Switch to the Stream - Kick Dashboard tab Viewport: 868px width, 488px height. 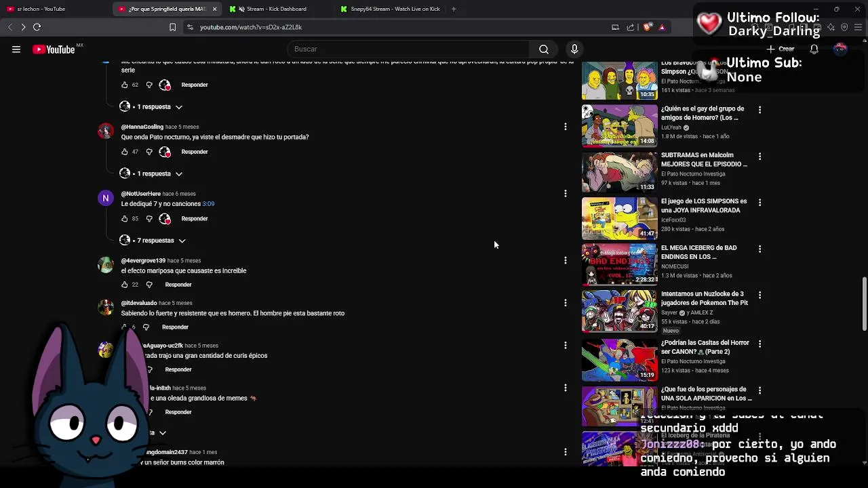point(277,9)
